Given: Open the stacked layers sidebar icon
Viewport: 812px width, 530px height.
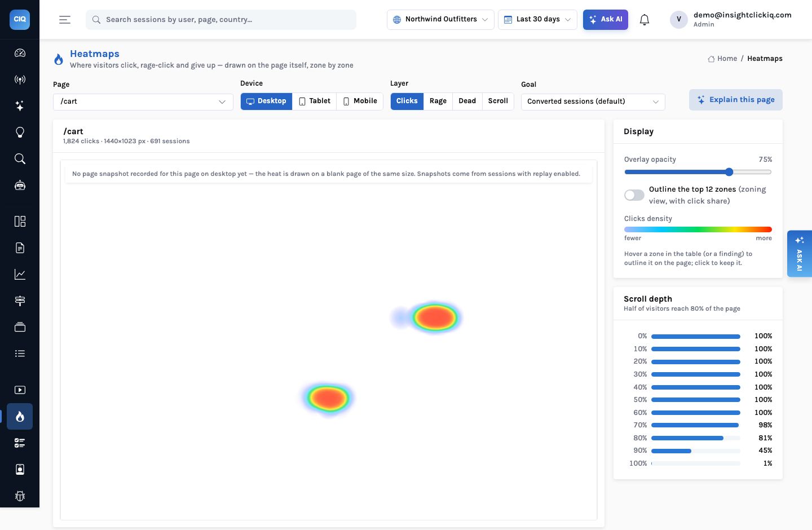Looking at the screenshot, I should click(20, 327).
